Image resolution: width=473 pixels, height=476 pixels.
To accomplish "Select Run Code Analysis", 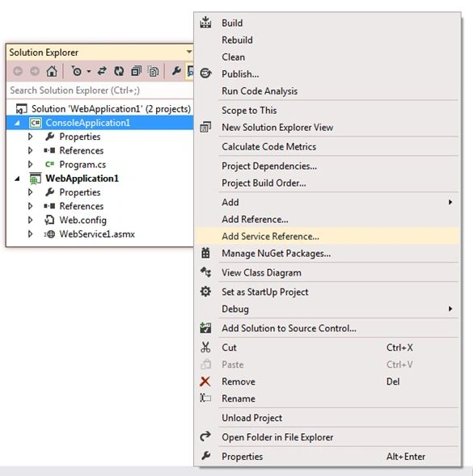I will click(x=327, y=91).
